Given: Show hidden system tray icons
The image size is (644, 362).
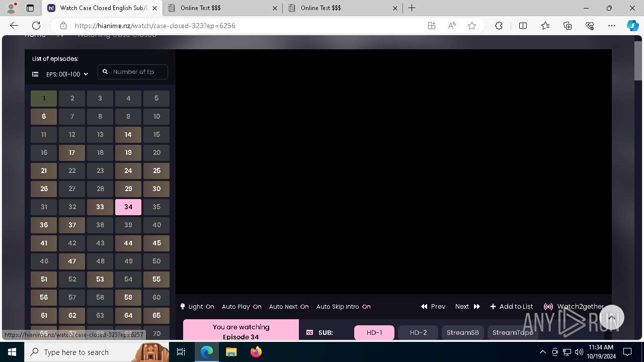Looking at the screenshot, I should coord(542,352).
